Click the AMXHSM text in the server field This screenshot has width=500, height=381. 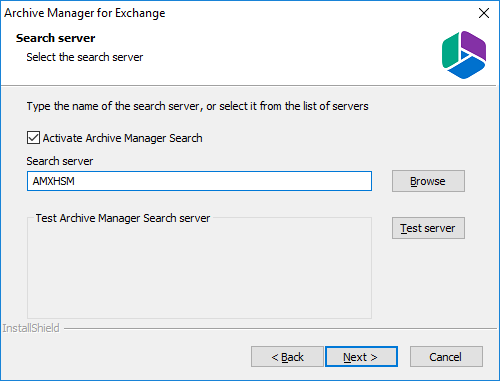(x=54, y=181)
